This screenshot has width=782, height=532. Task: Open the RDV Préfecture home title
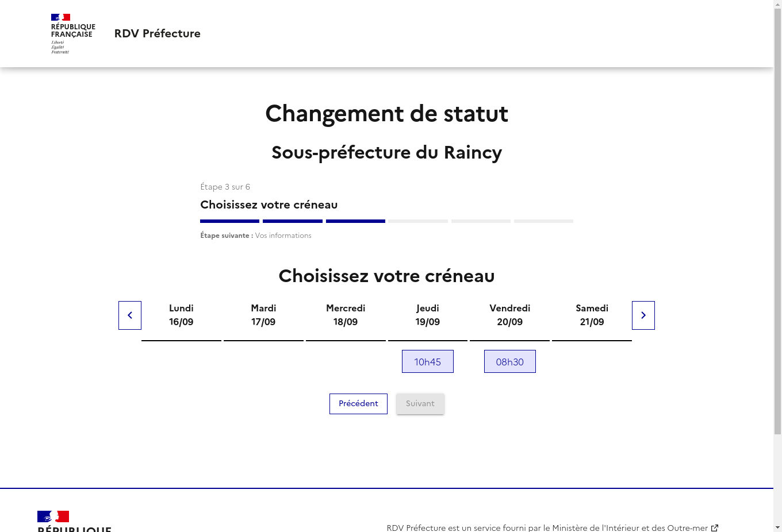(158, 33)
